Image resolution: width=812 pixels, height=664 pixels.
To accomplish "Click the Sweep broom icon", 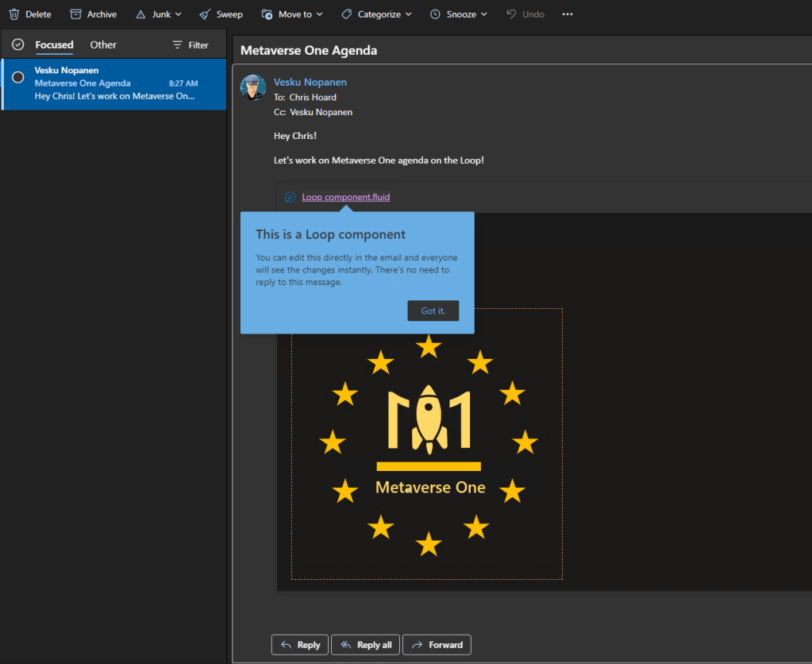I will click(205, 14).
